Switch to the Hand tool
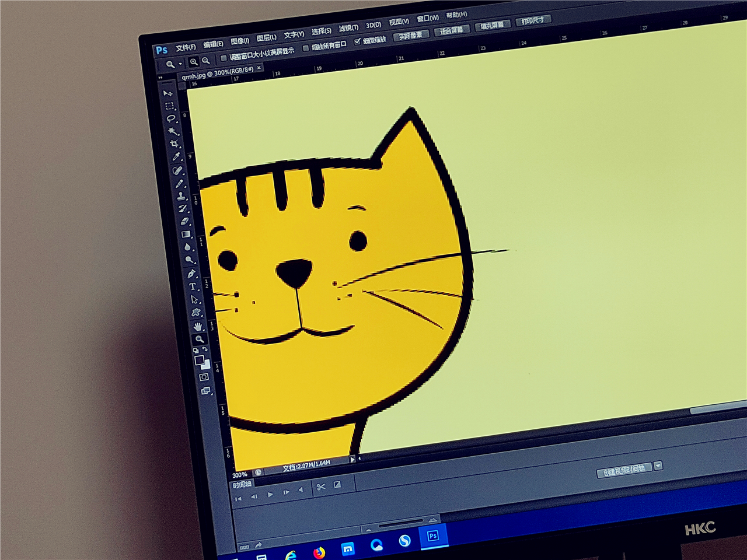 (x=198, y=326)
